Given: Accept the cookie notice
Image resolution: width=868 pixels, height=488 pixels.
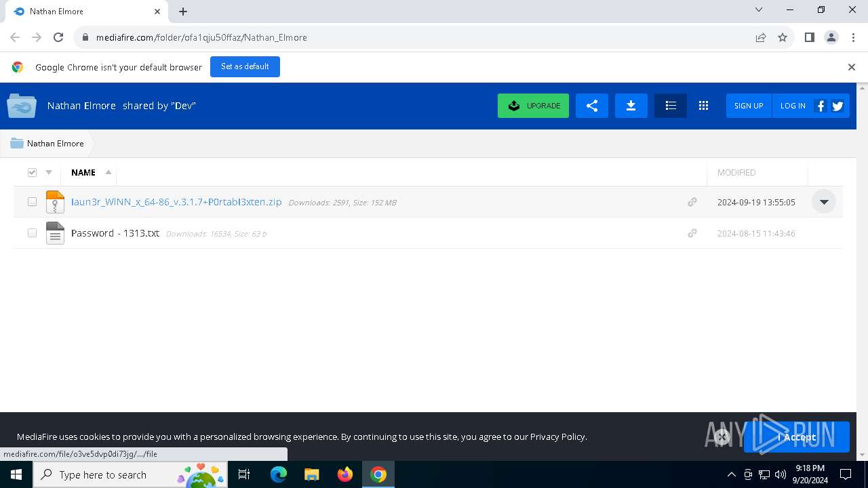Looking at the screenshot, I should (797, 437).
